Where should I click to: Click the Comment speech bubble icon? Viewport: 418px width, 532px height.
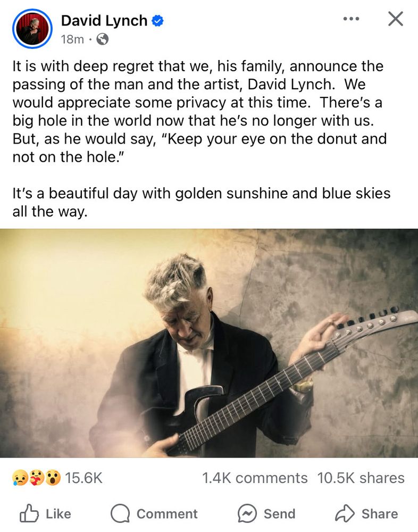pos(120,514)
